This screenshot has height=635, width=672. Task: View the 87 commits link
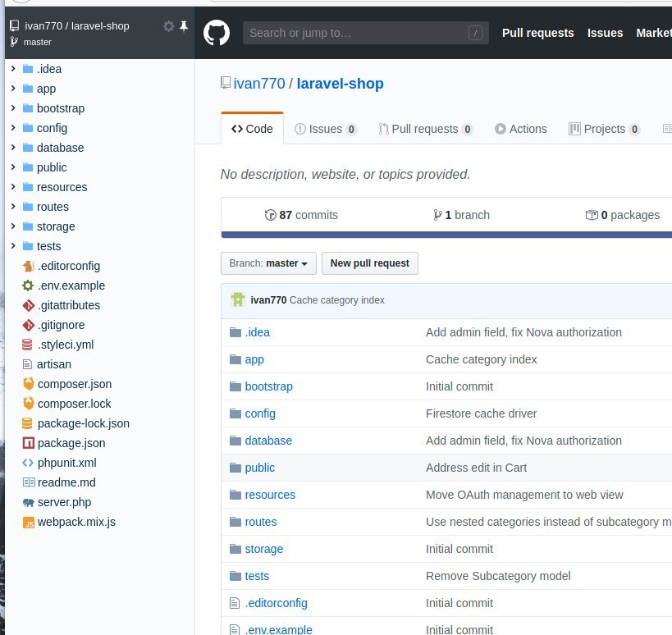click(x=301, y=215)
